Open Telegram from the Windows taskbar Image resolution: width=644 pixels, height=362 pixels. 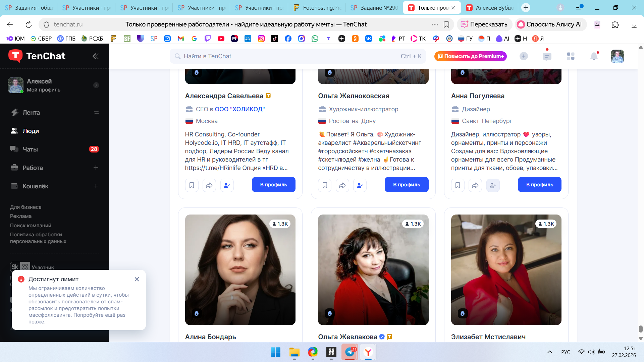pos(350,352)
